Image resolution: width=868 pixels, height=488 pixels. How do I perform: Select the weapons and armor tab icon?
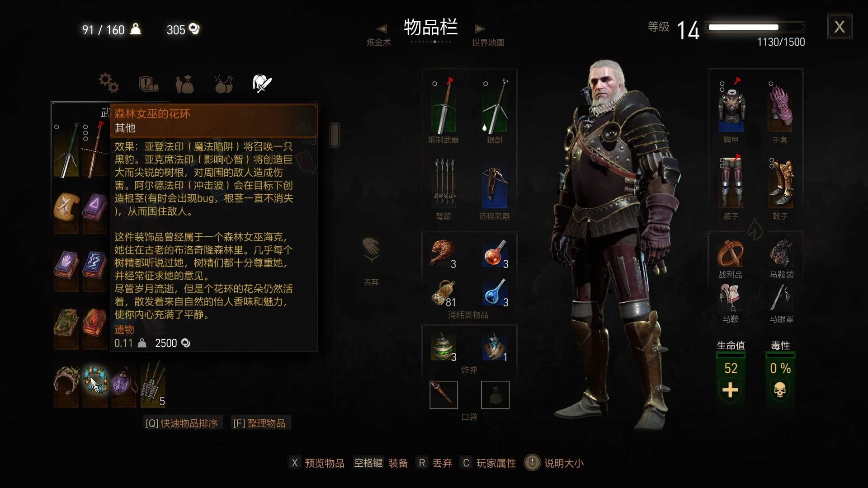(x=262, y=84)
